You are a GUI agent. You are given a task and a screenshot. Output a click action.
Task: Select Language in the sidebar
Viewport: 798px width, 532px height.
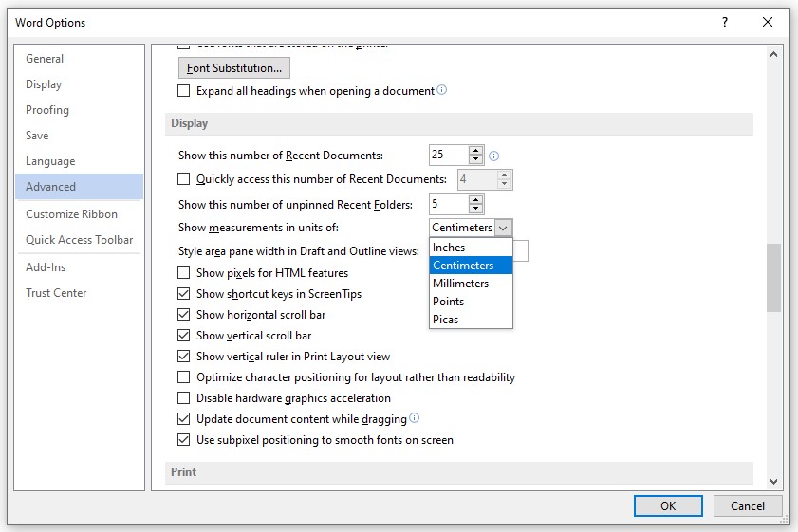pos(79,161)
